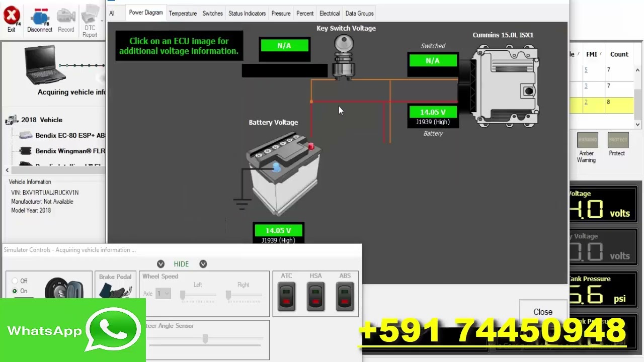Click the Switched N/A voltage readout
Image resolution: width=644 pixels, height=362 pixels.
433,61
